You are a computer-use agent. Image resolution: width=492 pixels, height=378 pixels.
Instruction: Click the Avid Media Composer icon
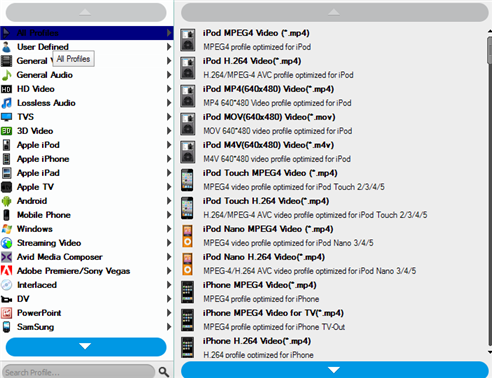[6, 257]
